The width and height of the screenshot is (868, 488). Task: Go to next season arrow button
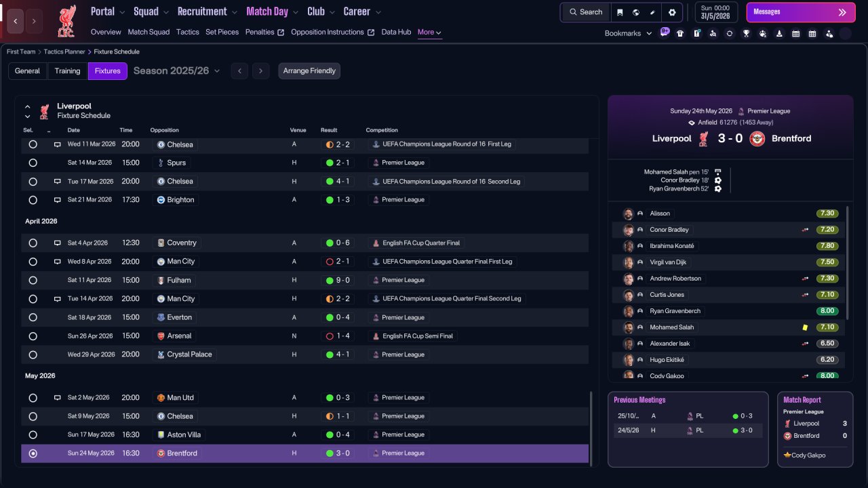coord(261,71)
